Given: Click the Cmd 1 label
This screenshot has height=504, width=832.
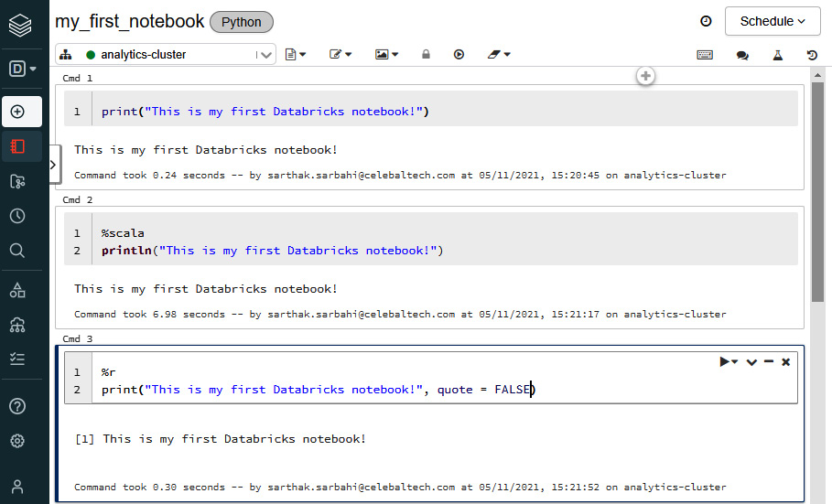Looking at the screenshot, I should 78,78.
